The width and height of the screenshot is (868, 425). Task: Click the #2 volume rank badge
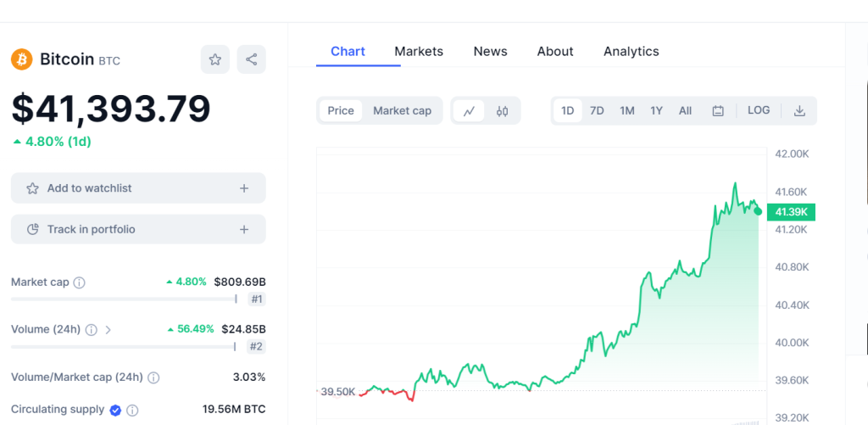[256, 348]
